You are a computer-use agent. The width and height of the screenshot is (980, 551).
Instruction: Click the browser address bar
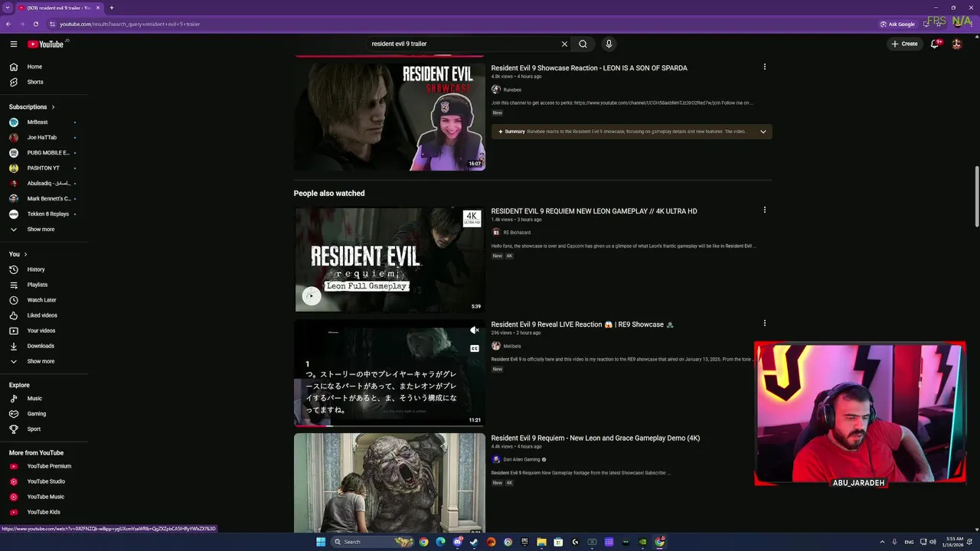pyautogui.click(x=459, y=24)
